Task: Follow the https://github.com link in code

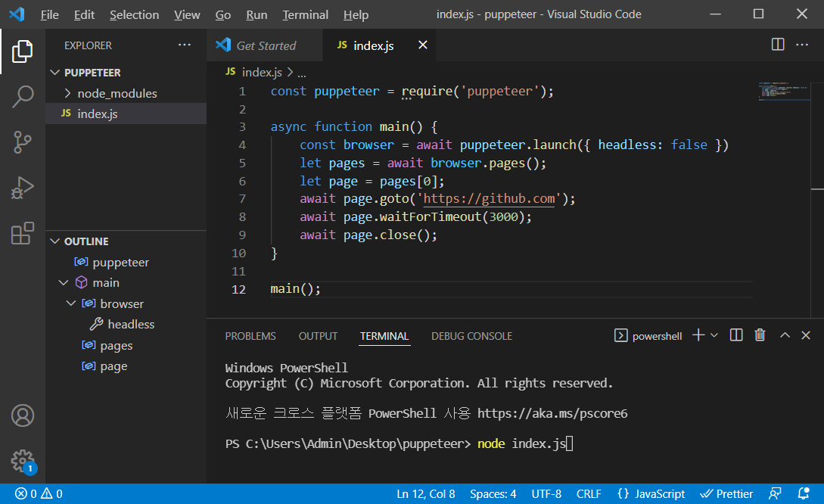Action: coord(489,199)
